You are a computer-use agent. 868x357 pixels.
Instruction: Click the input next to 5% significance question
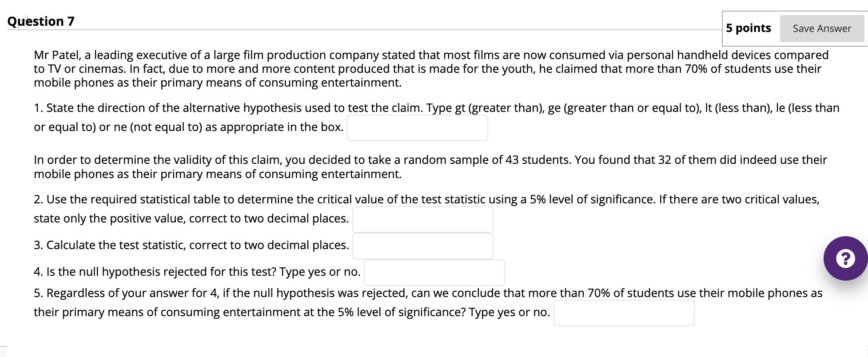pos(624,313)
